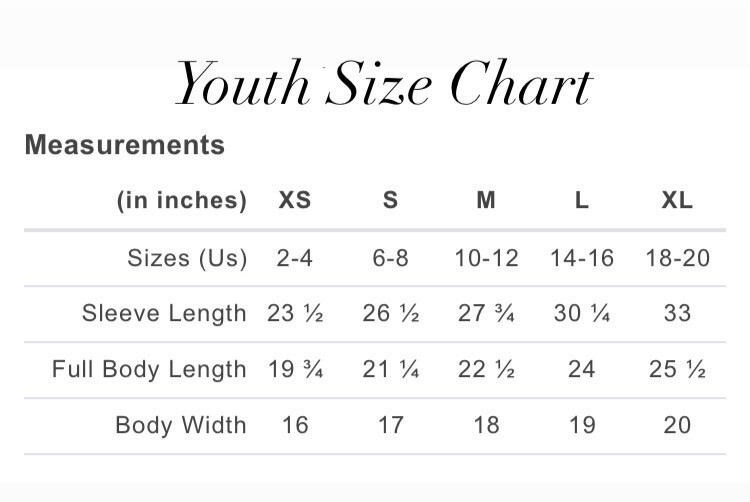Select the Full Body Length row label

coord(149,369)
